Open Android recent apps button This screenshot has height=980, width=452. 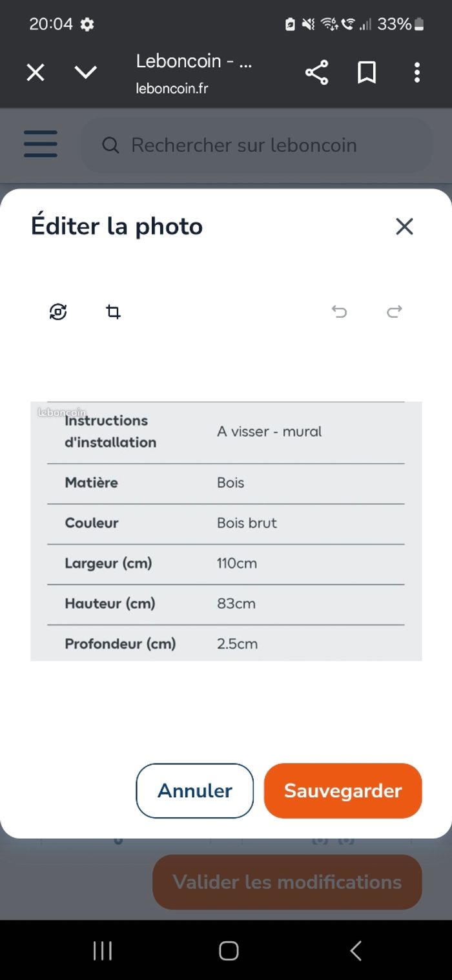coord(102,950)
